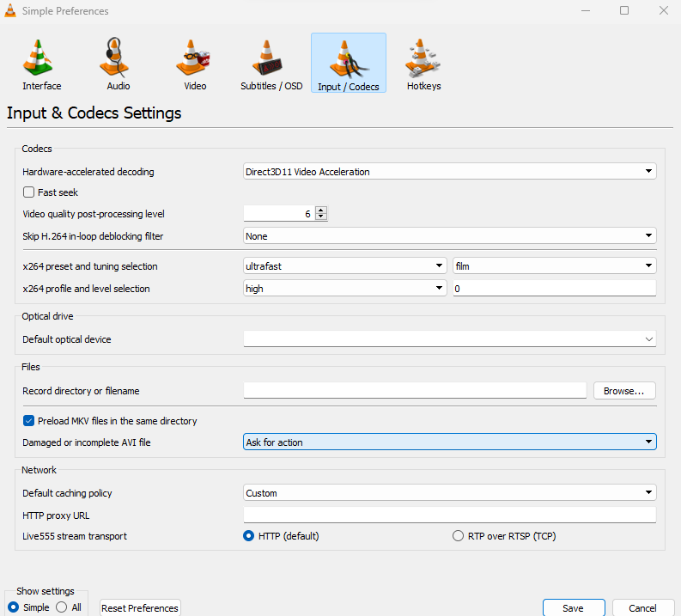Click the post-processing level value field
The height and width of the screenshot is (616, 681).
click(x=279, y=213)
